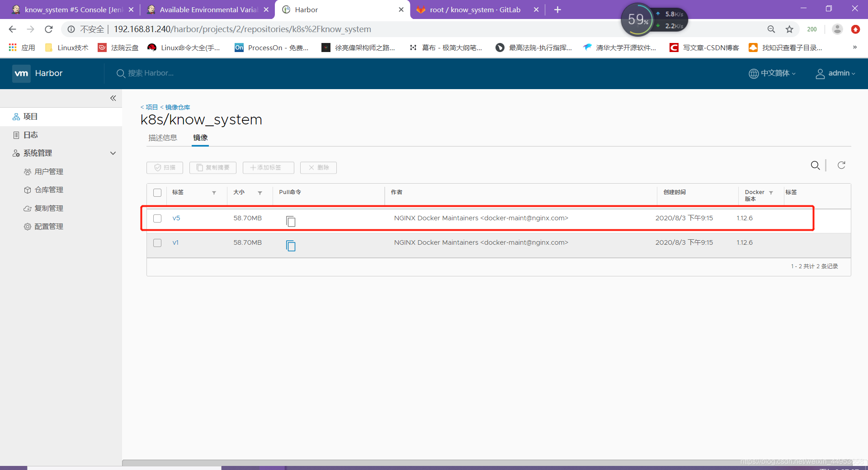Open the 幕布 bookmark

point(446,47)
